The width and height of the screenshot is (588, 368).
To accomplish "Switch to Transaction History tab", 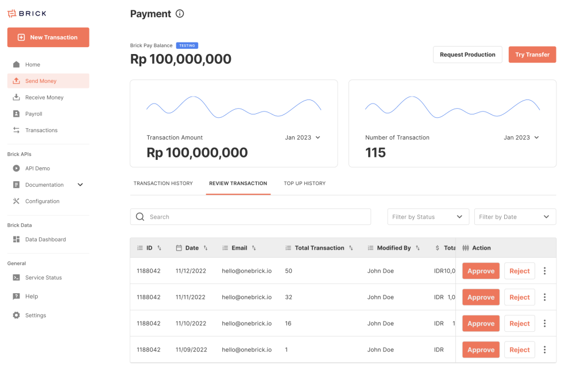I will pos(163,183).
